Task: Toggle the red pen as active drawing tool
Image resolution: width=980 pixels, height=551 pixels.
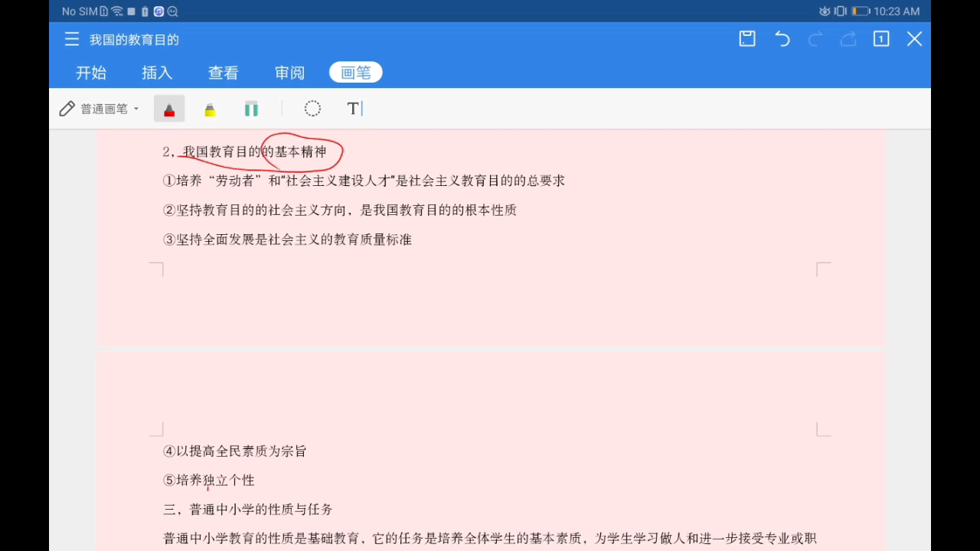Action: point(169,109)
